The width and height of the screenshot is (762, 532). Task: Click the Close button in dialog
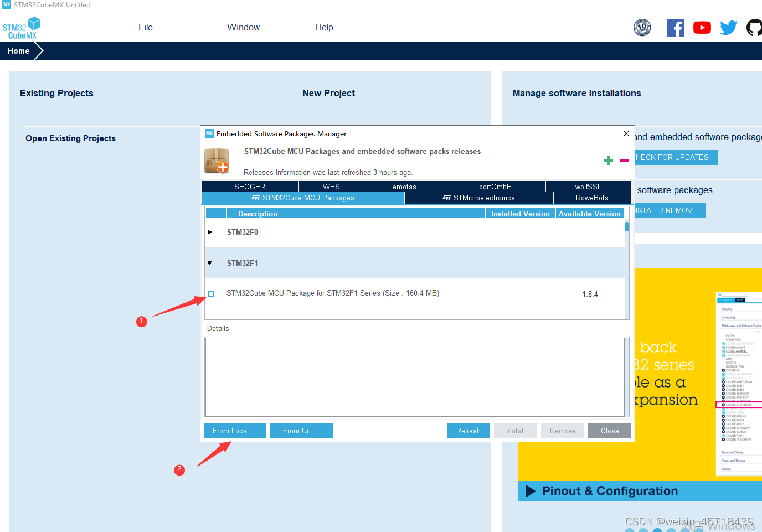click(x=610, y=431)
